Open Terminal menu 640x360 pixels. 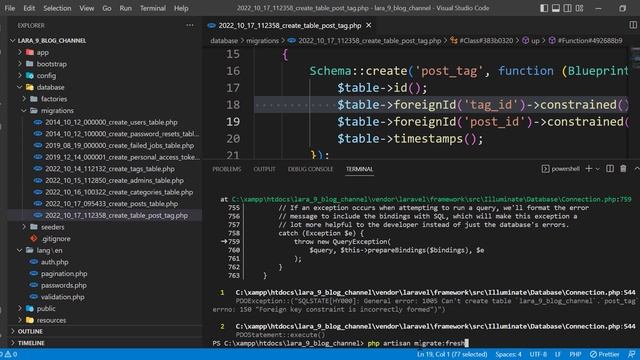click(153, 8)
